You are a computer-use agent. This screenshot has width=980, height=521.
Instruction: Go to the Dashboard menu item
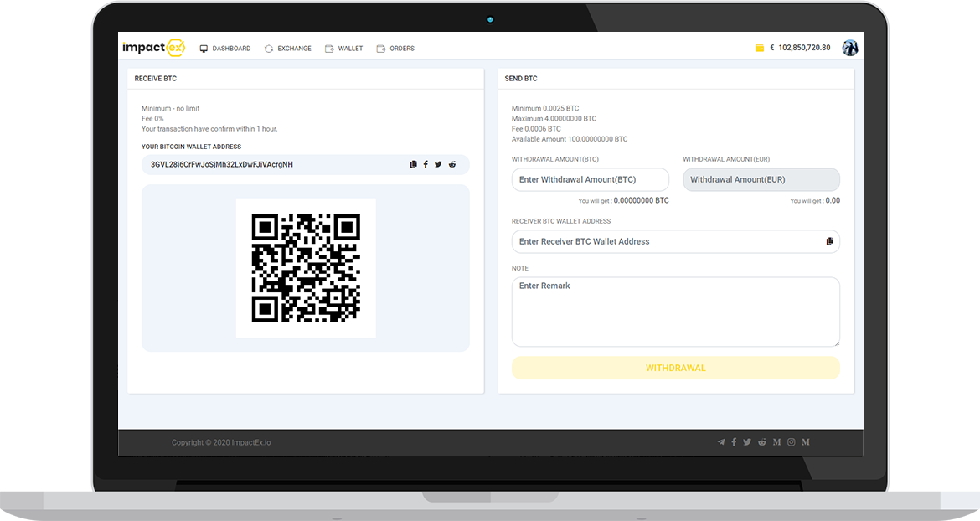click(225, 49)
